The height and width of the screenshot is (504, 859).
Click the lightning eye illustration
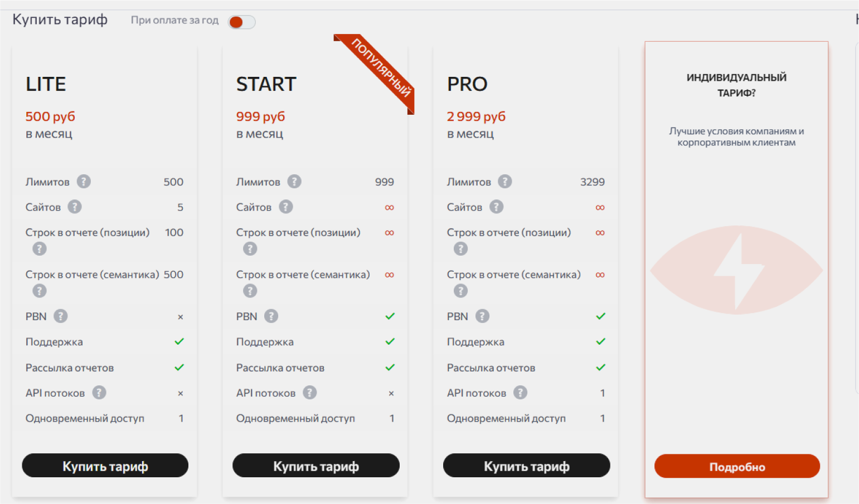(736, 270)
